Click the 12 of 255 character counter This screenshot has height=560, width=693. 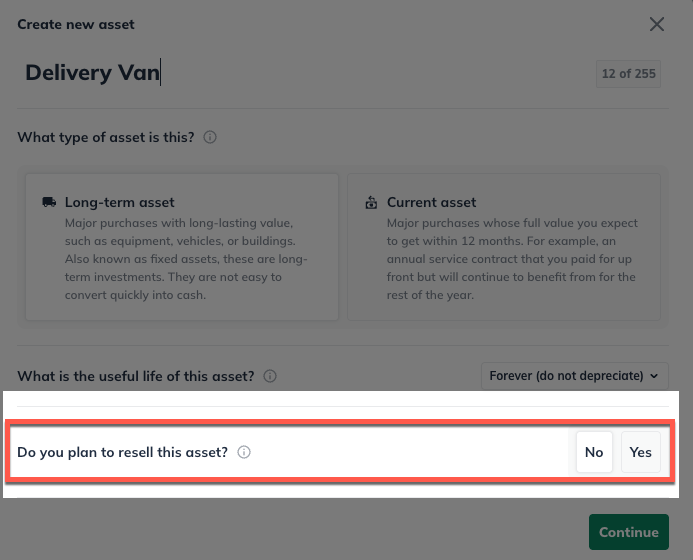[627, 73]
